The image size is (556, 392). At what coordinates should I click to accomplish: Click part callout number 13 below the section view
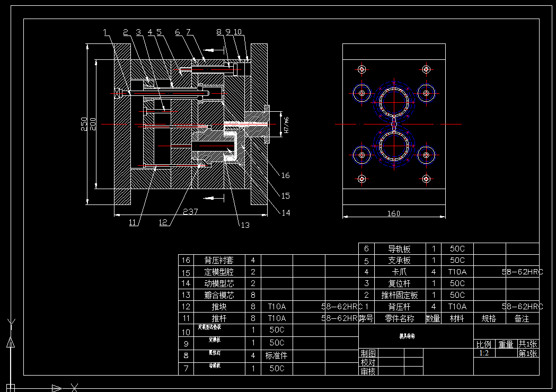pos(245,225)
